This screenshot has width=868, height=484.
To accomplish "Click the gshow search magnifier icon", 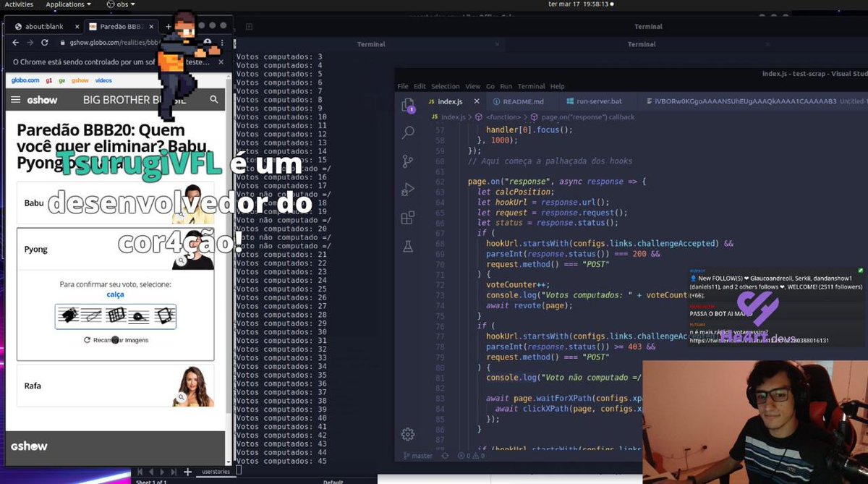I will point(213,100).
